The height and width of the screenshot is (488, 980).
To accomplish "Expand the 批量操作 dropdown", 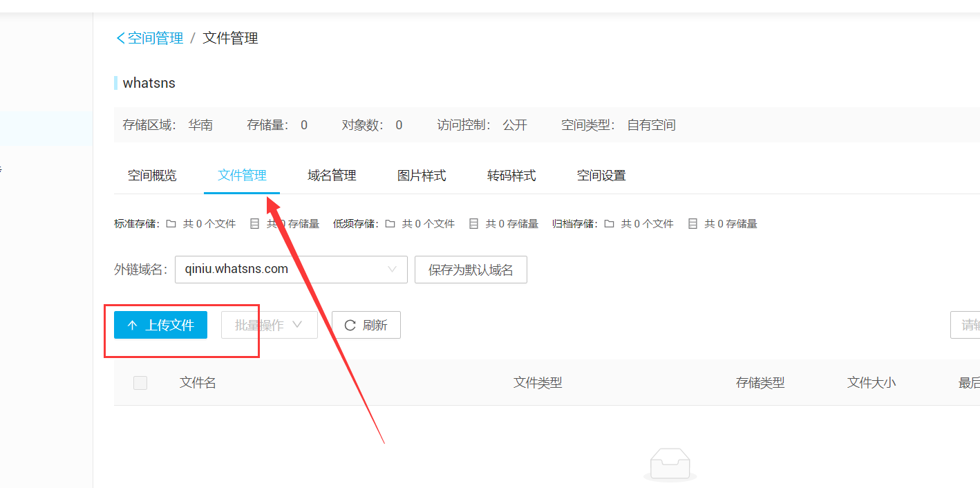I will [x=270, y=325].
